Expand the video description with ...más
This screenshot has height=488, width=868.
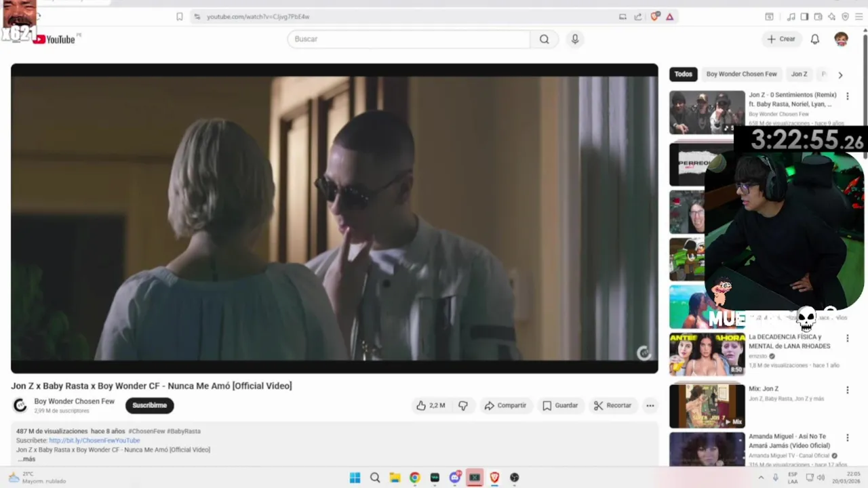(27, 459)
